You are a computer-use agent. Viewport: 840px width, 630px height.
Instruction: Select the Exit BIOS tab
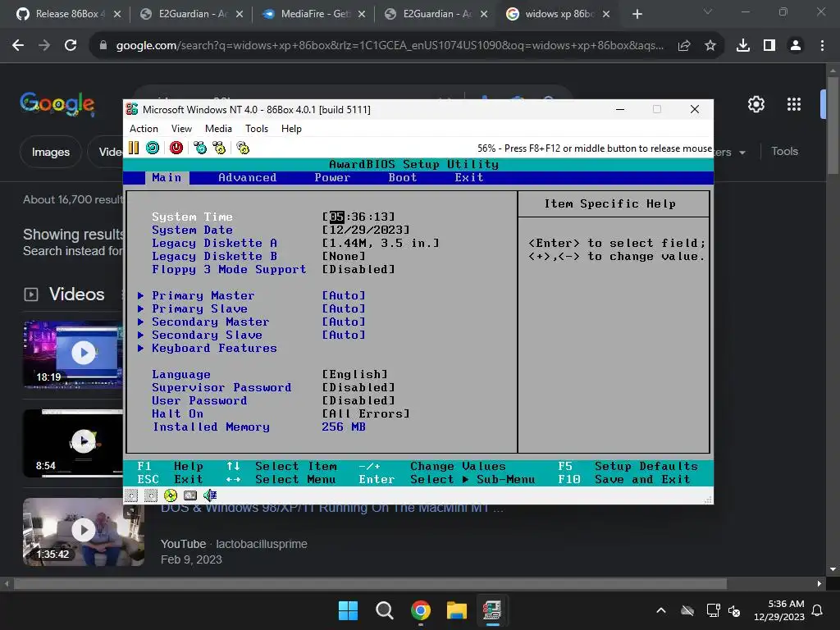pyautogui.click(x=468, y=178)
